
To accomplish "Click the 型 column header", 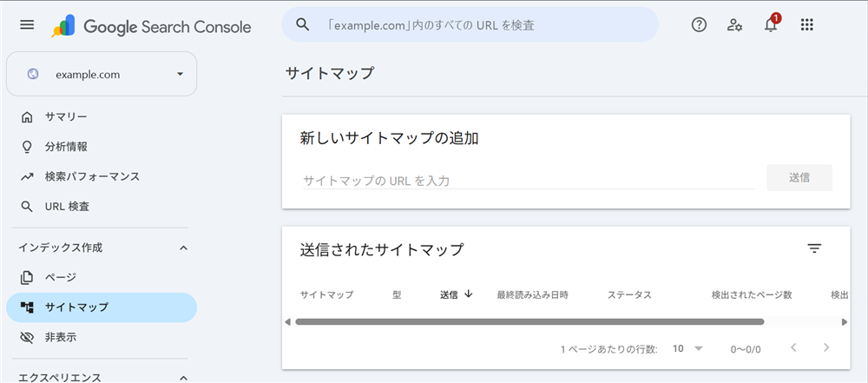I will coord(397,295).
